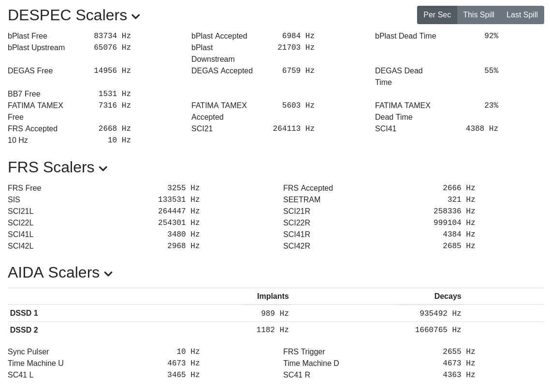Click the FRS Scalers heading

51,168
